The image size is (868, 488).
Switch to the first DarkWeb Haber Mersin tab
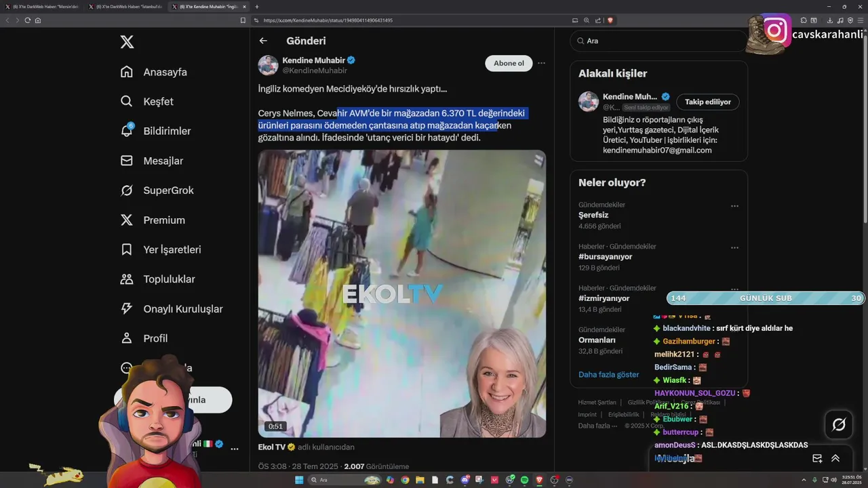(x=42, y=6)
